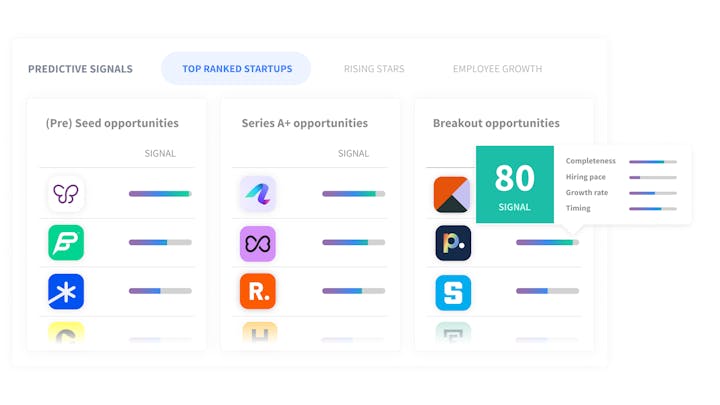The width and height of the screenshot is (720, 405).
Task: Select the green P startup icon
Action: point(66,242)
